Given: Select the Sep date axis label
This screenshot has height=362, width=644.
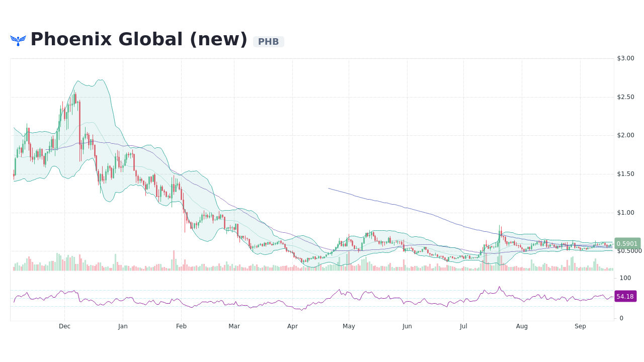Looking at the screenshot, I should point(580,326).
